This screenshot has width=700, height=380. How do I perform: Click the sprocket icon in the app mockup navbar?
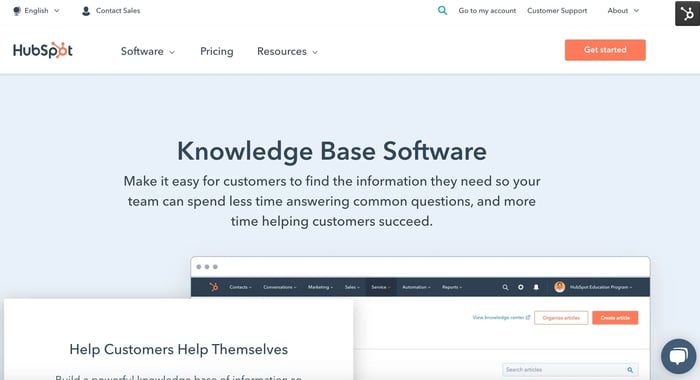[214, 287]
